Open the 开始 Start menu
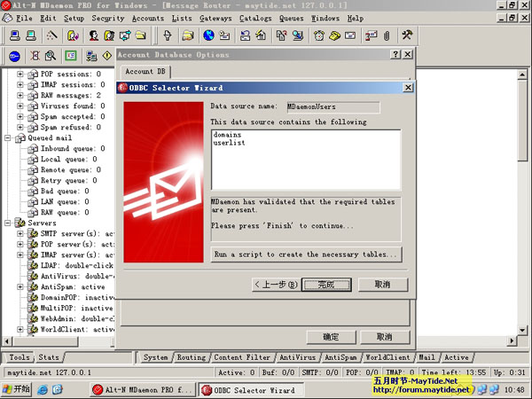Image resolution: width=532 pixels, height=399 pixels. tap(17, 389)
